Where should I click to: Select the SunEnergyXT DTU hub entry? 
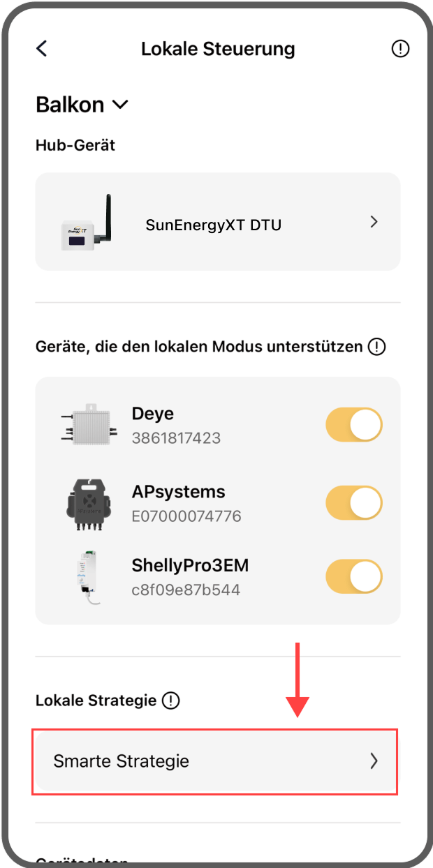214,225
